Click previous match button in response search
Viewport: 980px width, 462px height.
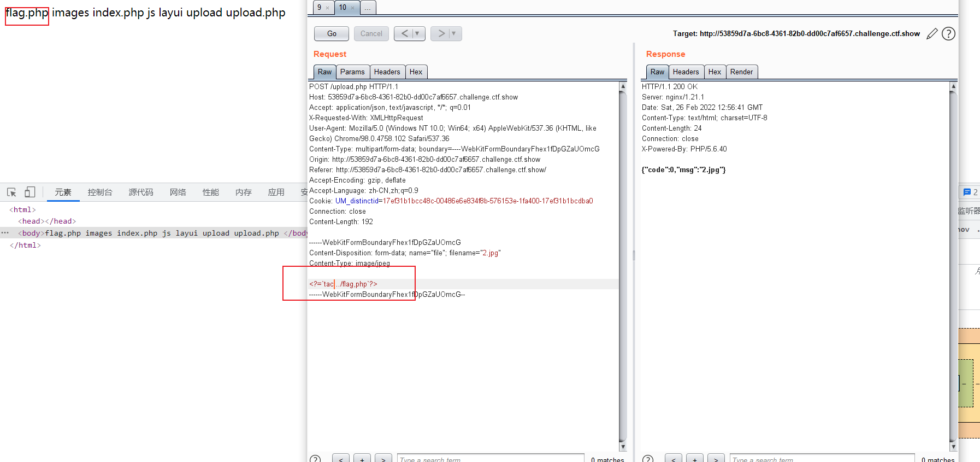(674, 459)
